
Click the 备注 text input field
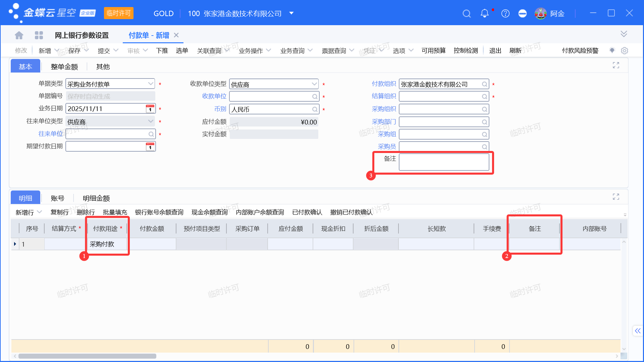(444, 162)
